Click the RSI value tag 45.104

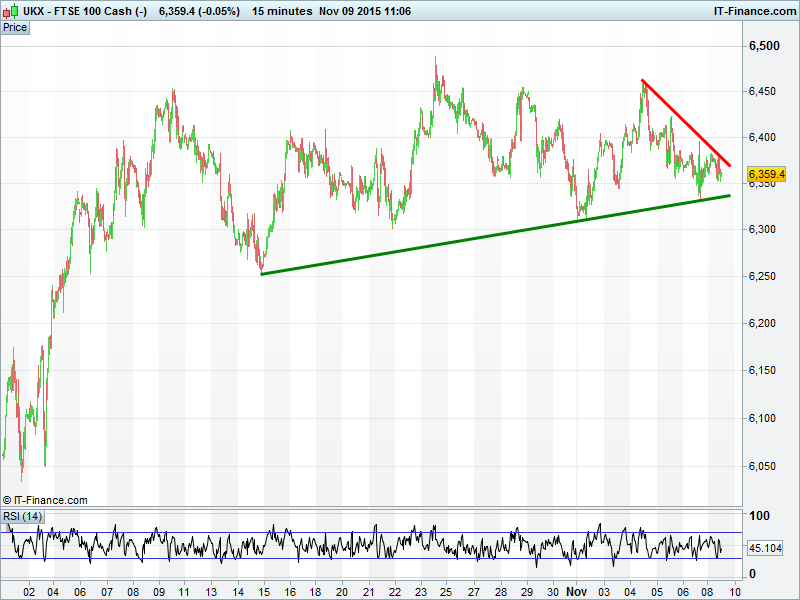[x=766, y=548]
